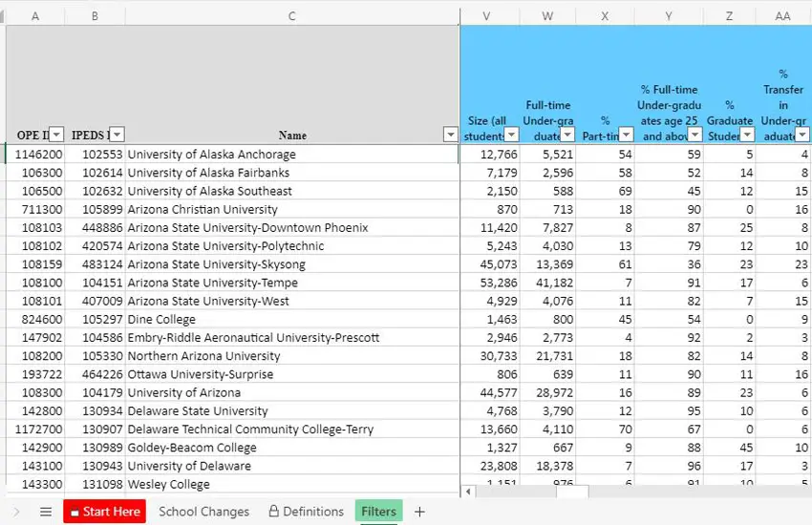Click size value 53,286
This screenshot has height=525, width=812.
pyautogui.click(x=490, y=283)
